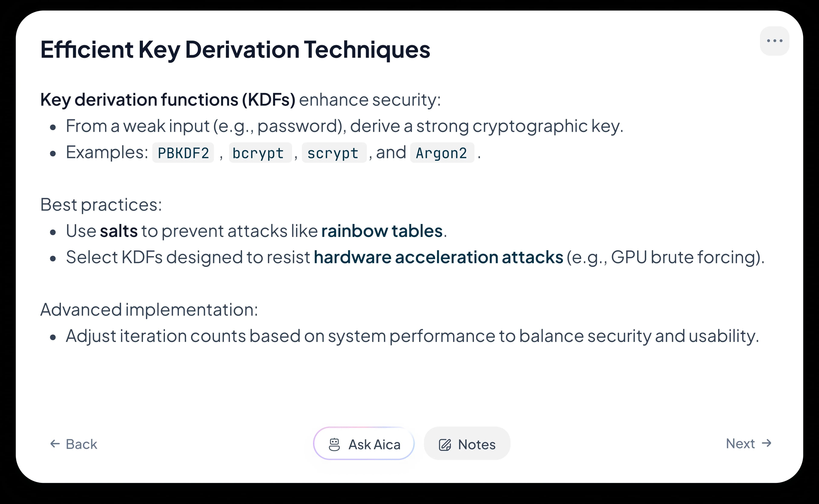Click the pencil-edit icon in Notes
This screenshot has width=819, height=504.
tap(445, 445)
